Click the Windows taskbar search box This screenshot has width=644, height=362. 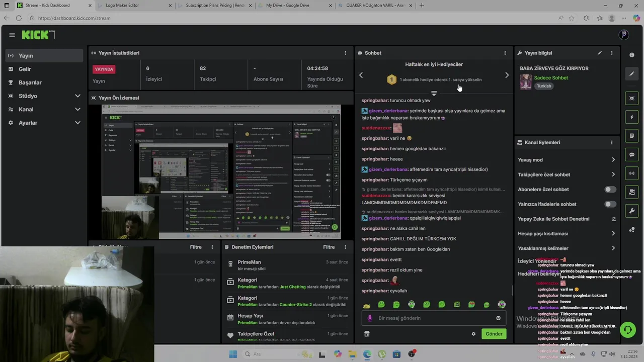[x=278, y=354]
